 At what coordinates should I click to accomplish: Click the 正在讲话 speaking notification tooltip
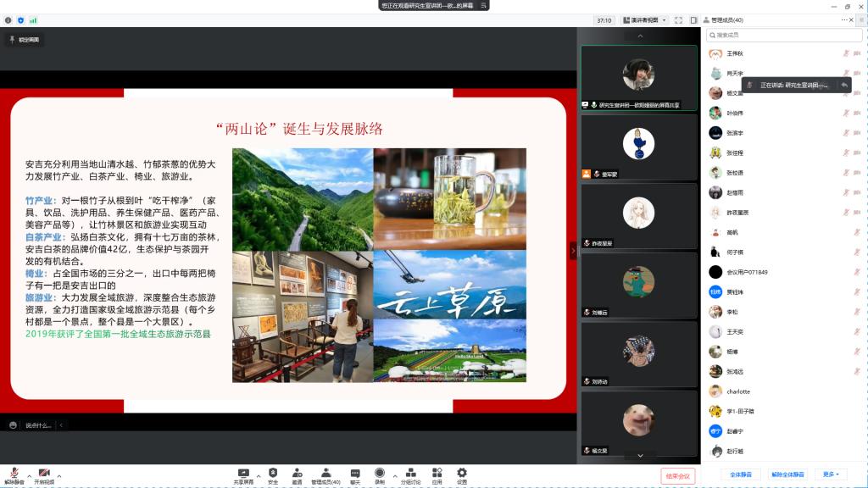(x=796, y=86)
